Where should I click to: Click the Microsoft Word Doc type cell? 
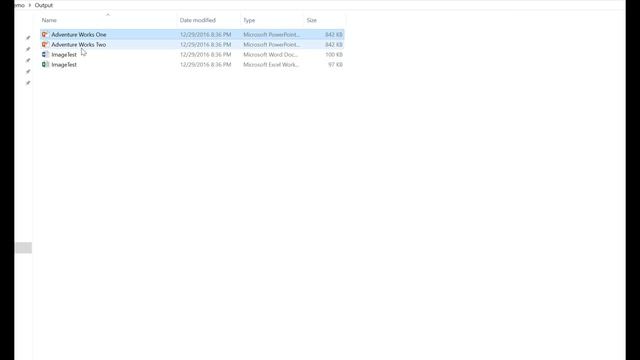click(271, 55)
